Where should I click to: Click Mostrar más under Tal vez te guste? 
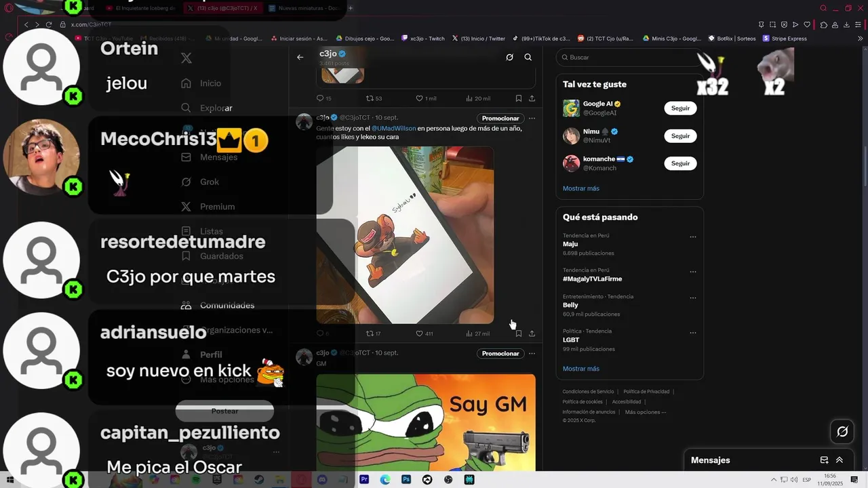tap(581, 188)
